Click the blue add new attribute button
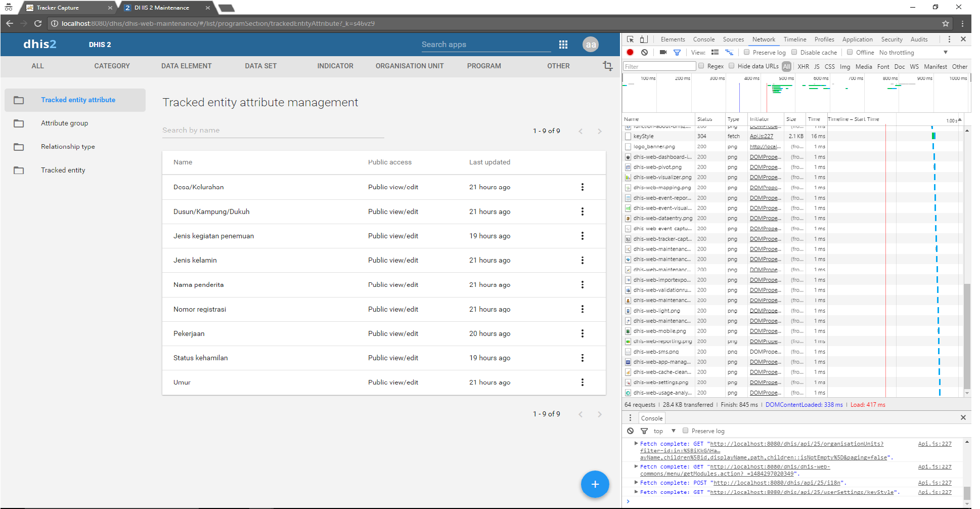 point(595,484)
